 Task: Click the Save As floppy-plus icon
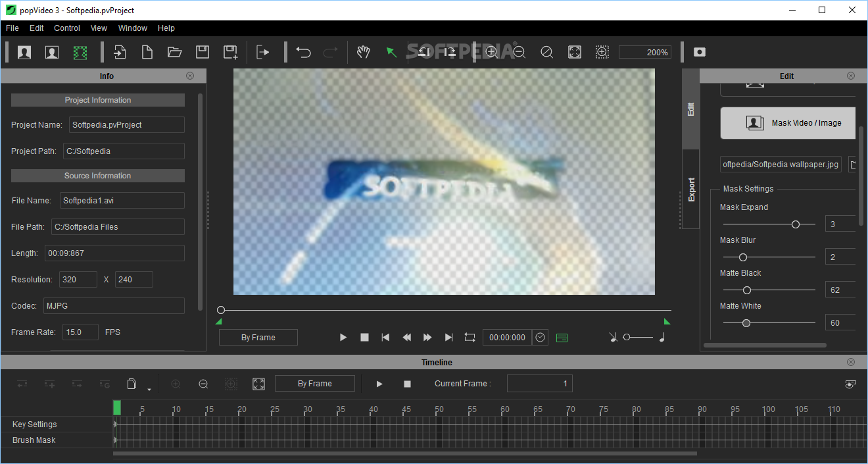click(x=230, y=52)
